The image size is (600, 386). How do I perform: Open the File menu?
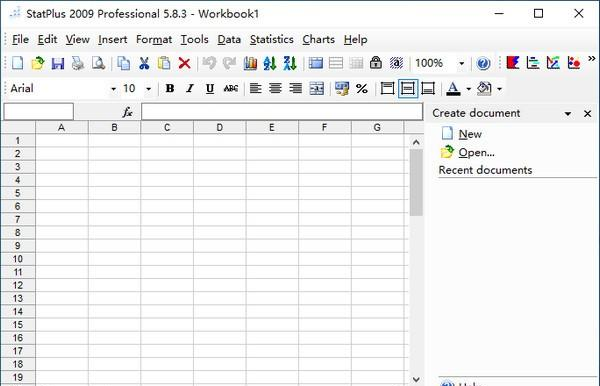pyautogui.click(x=20, y=39)
